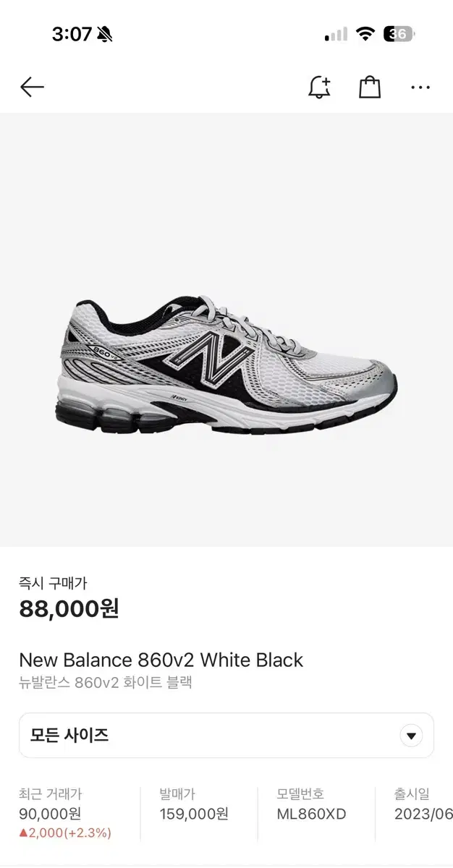Viewport: 453px width, 868px height.
Task: Tap the 출시일 release date info
Action: (x=423, y=804)
